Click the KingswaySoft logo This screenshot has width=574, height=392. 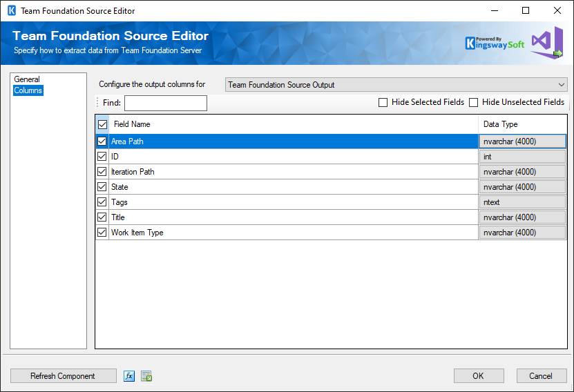coord(495,43)
